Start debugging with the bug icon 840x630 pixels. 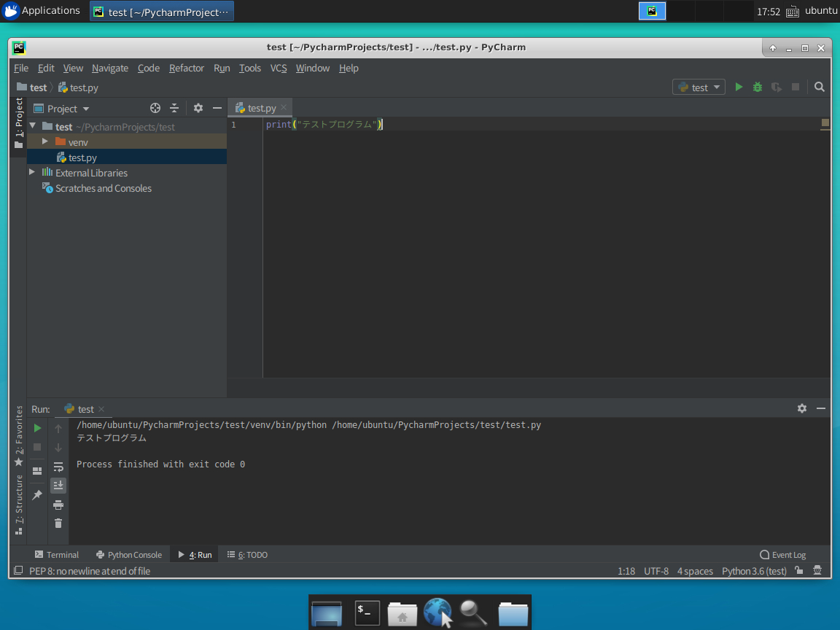pyautogui.click(x=758, y=87)
